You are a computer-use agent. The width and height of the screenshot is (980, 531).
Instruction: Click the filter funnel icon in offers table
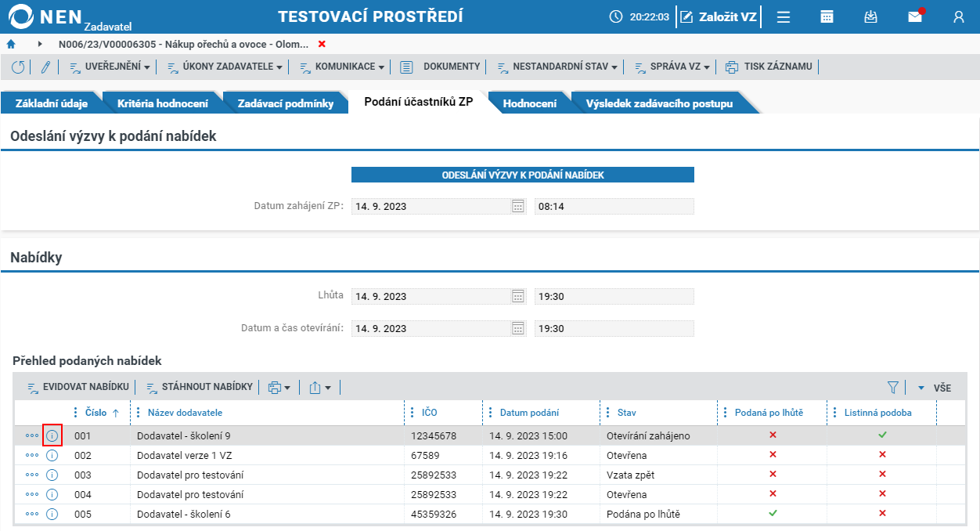click(x=892, y=387)
